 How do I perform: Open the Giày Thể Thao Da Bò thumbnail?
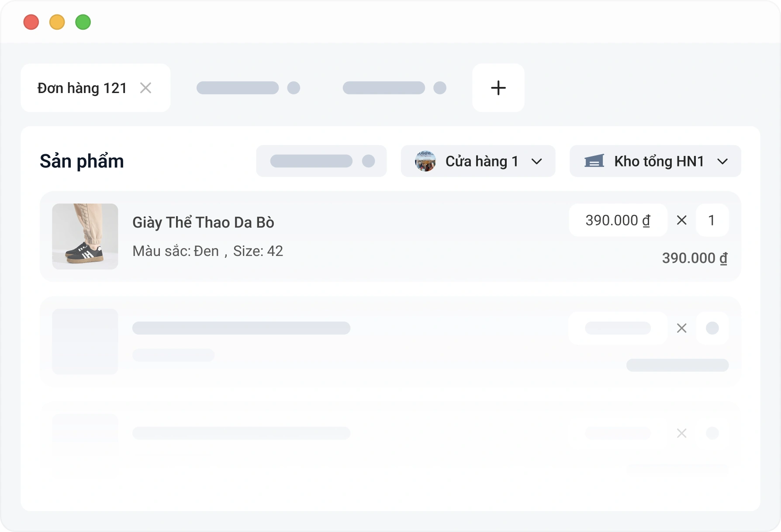(x=85, y=236)
